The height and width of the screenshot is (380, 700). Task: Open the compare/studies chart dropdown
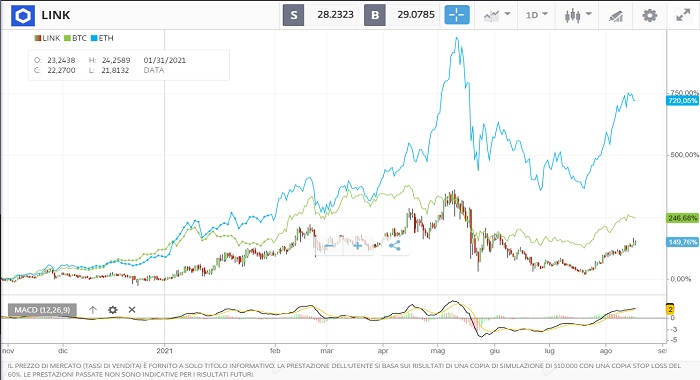pyautogui.click(x=496, y=15)
